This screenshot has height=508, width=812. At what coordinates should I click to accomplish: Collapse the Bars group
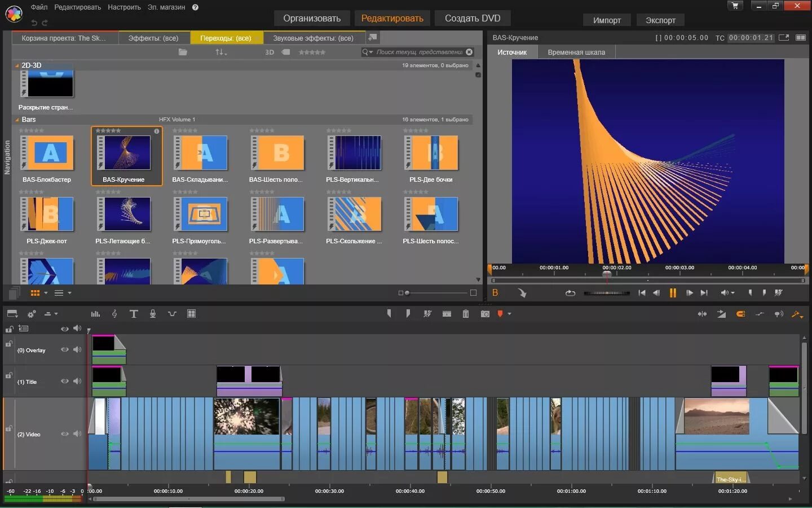tap(17, 120)
